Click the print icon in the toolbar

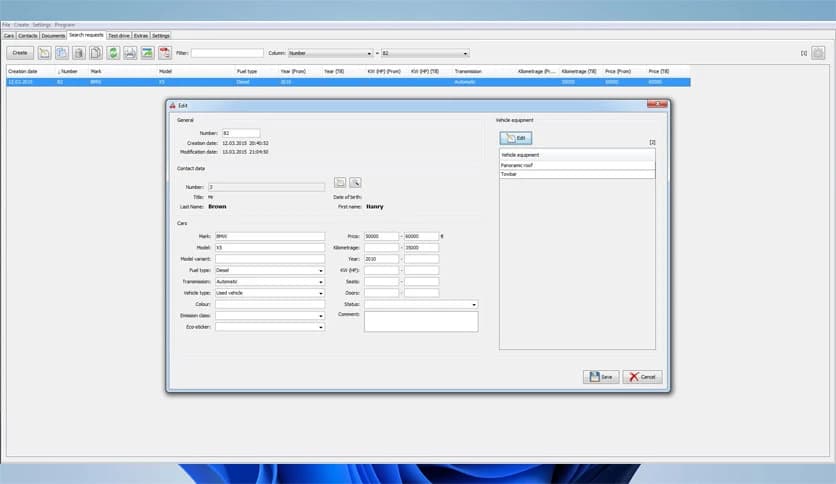(130, 53)
